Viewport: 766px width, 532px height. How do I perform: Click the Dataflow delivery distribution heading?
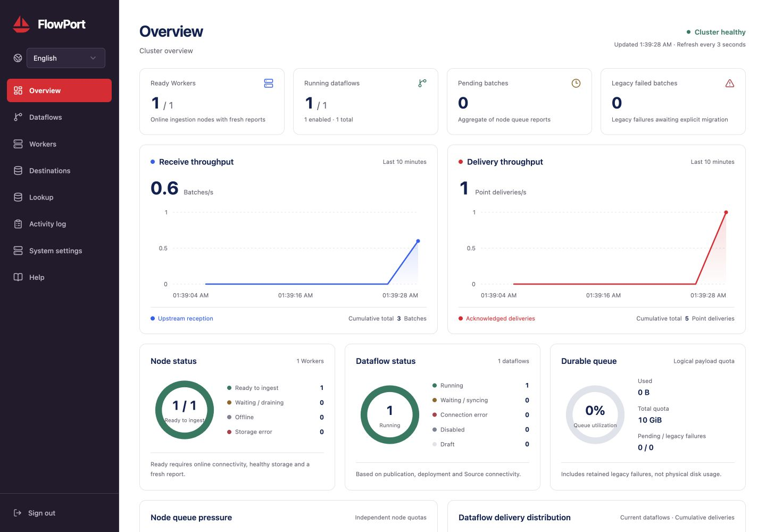coord(514,518)
